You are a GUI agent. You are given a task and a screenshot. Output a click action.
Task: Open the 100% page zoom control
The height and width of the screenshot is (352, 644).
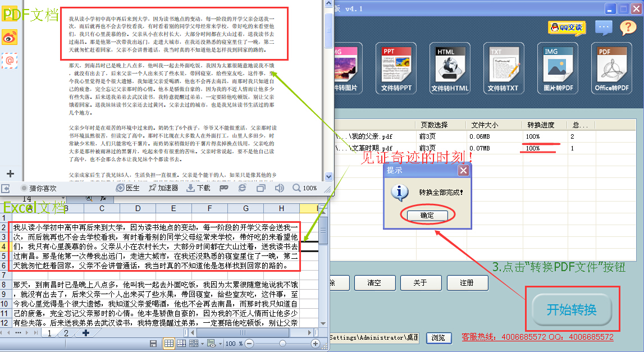click(305, 188)
